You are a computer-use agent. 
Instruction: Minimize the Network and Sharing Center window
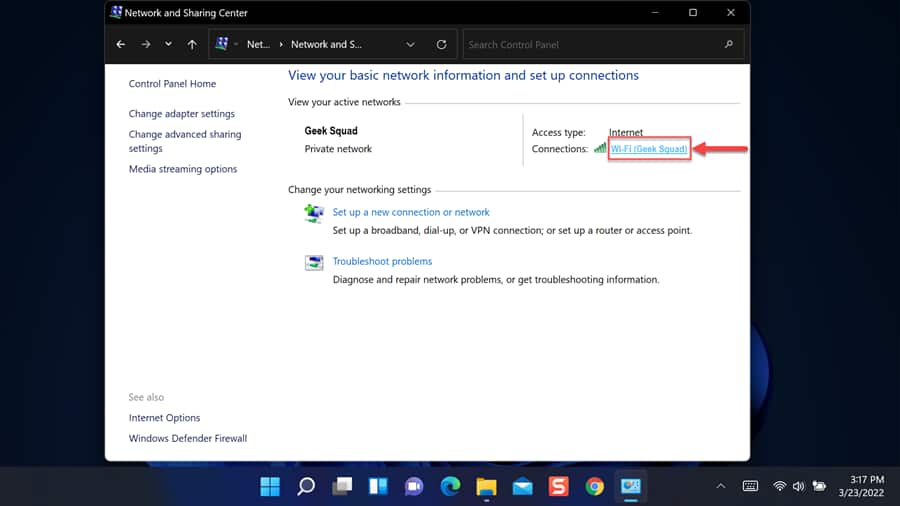pos(655,12)
